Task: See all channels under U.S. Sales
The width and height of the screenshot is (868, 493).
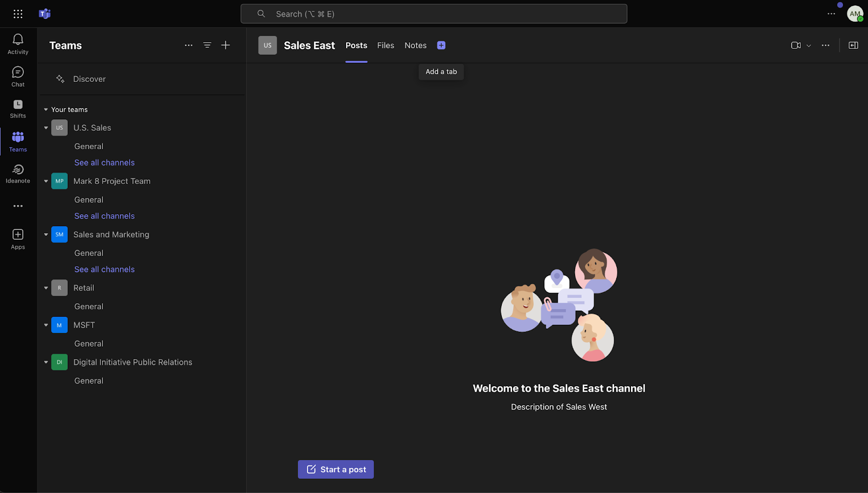Action: pyautogui.click(x=104, y=163)
